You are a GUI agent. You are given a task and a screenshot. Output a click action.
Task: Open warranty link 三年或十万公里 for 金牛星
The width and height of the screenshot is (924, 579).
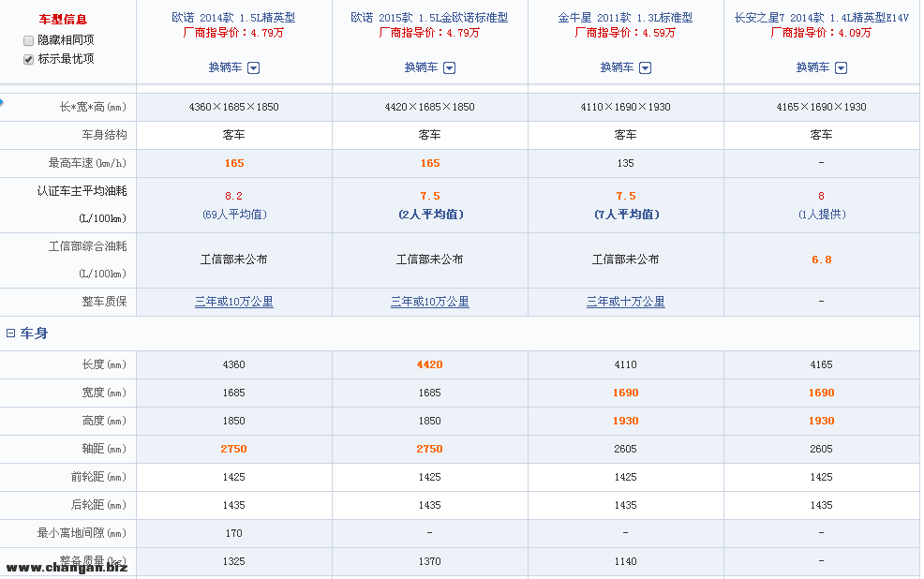(x=625, y=302)
